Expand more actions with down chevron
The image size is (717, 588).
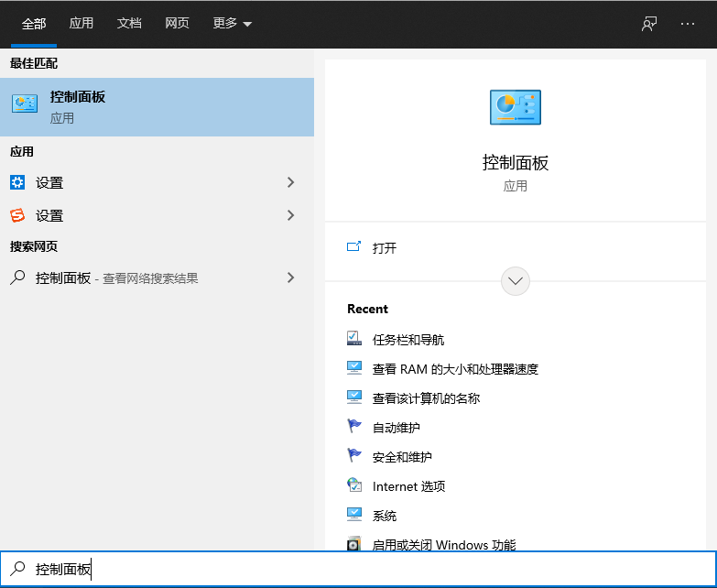[516, 281]
